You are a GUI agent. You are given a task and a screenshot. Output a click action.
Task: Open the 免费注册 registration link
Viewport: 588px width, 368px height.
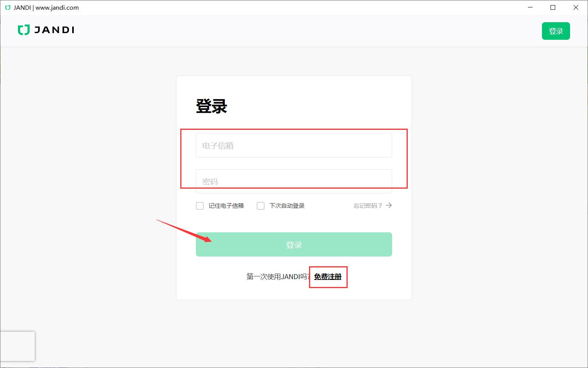point(328,277)
